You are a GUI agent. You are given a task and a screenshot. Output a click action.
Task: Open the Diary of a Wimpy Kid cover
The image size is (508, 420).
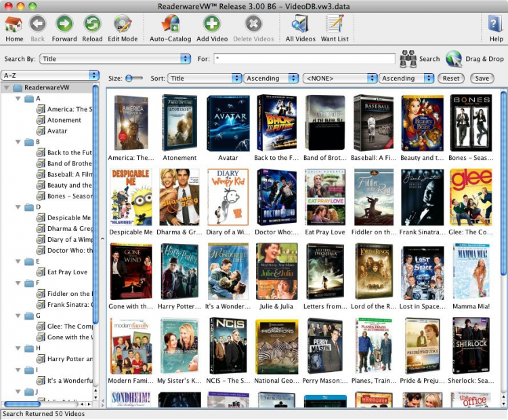click(228, 197)
